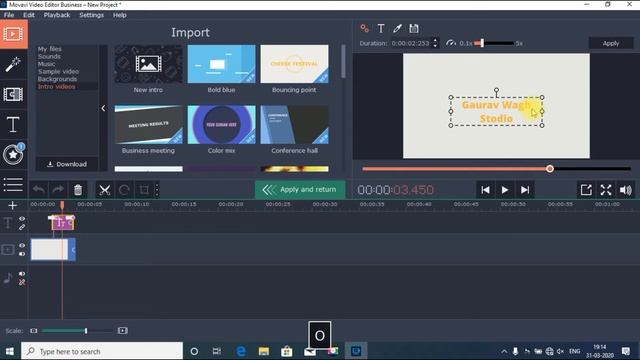Click the speed slider handle
The width and height of the screenshot is (640, 360).
click(482, 43)
